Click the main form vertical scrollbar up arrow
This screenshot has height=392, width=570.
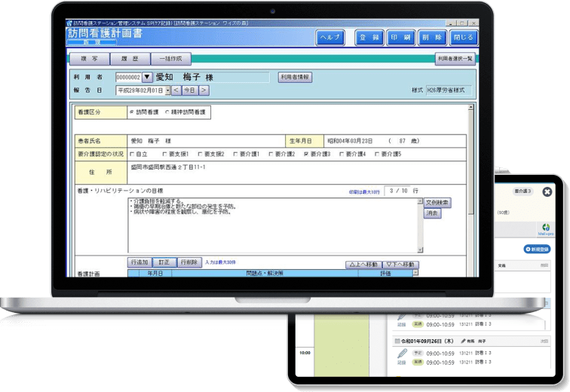tap(471, 108)
